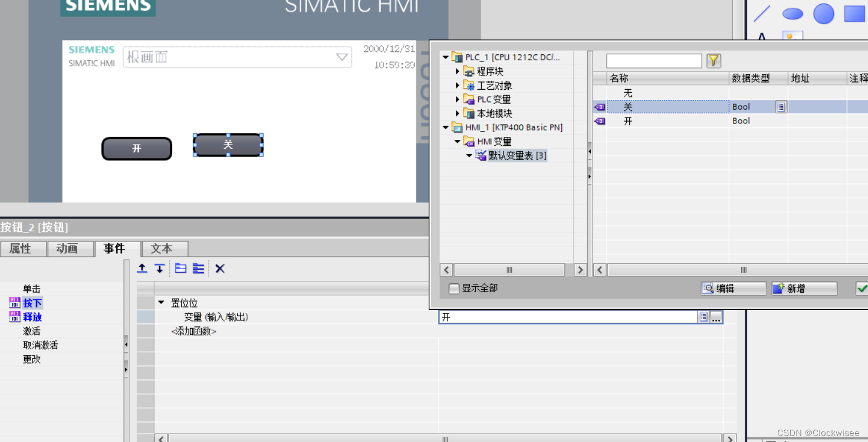Select the 无 row in tag list

[x=628, y=93]
